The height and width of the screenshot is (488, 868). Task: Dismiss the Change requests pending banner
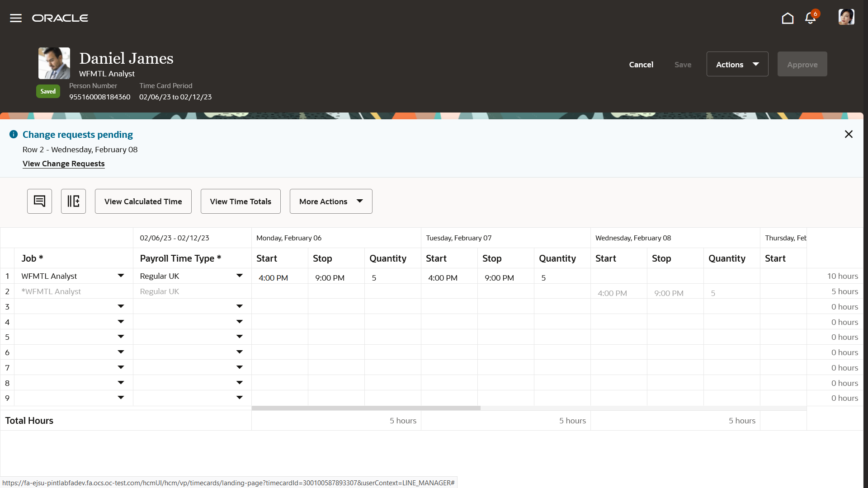click(849, 134)
